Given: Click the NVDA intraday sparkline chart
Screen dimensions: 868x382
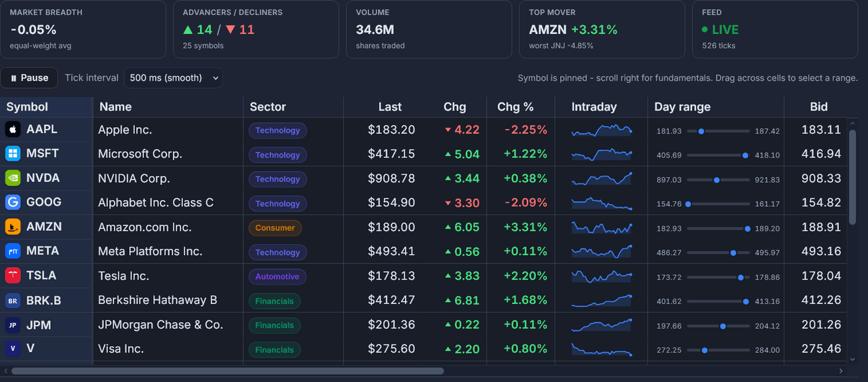Looking at the screenshot, I should [x=601, y=178].
